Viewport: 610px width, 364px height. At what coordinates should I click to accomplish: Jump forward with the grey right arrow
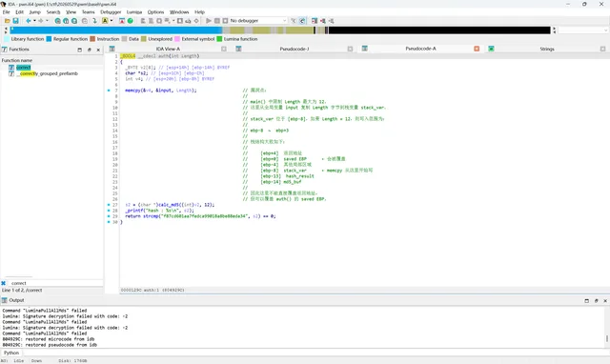tap(40, 21)
